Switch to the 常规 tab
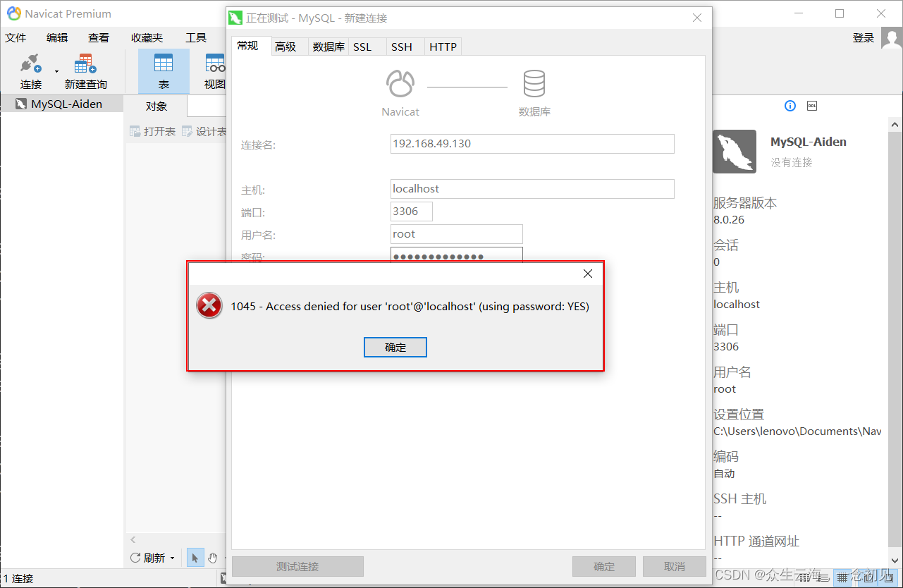The height and width of the screenshot is (588, 903). pos(248,46)
